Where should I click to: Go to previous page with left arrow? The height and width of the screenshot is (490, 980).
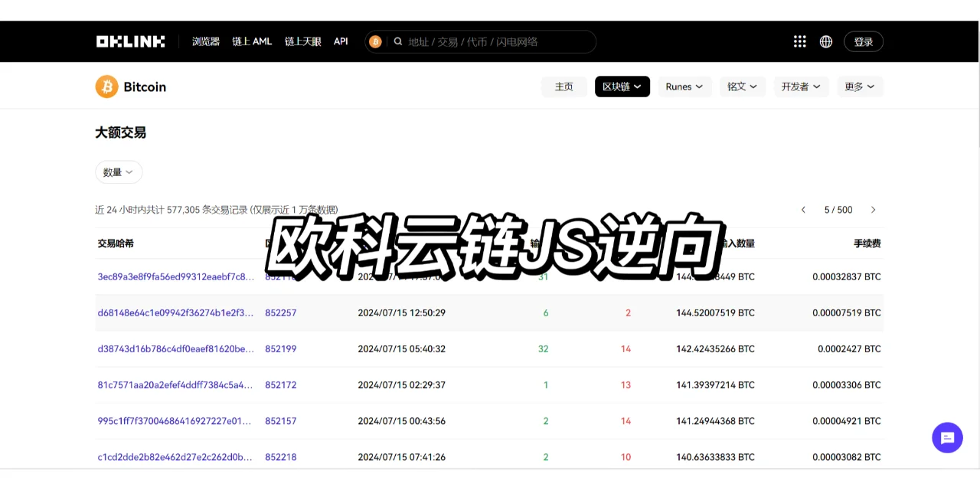pyautogui.click(x=803, y=209)
